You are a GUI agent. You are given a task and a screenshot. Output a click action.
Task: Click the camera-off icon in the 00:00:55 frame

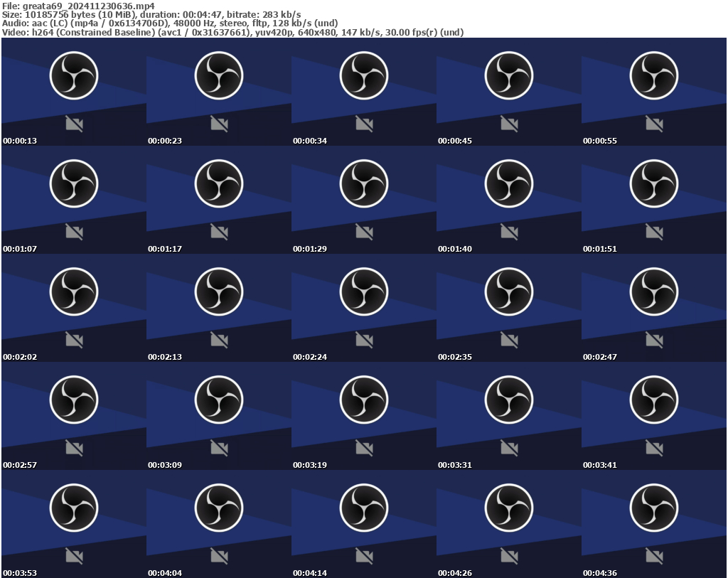click(x=654, y=124)
